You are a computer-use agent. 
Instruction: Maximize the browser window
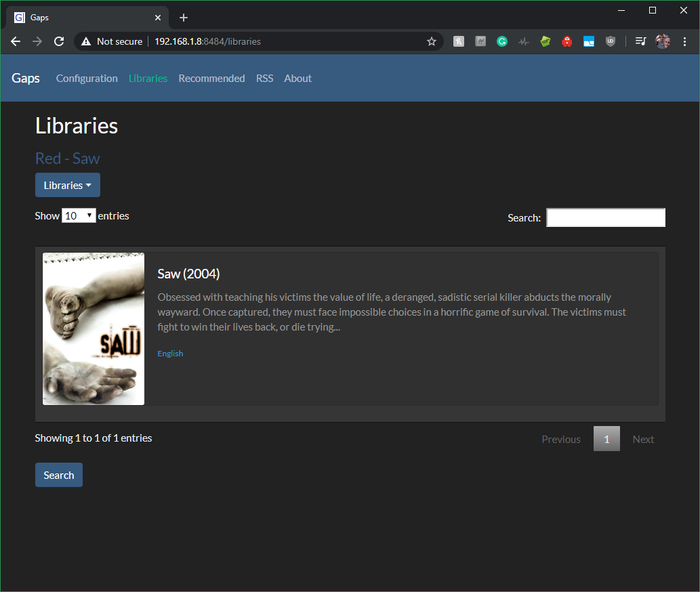(x=653, y=10)
